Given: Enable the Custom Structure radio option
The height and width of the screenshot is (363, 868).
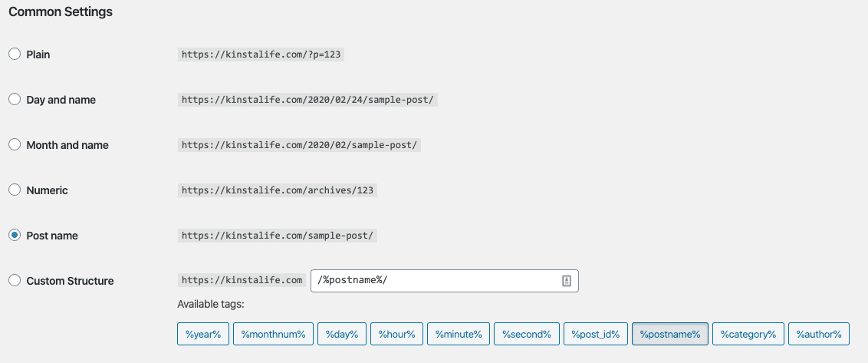Looking at the screenshot, I should click(15, 281).
